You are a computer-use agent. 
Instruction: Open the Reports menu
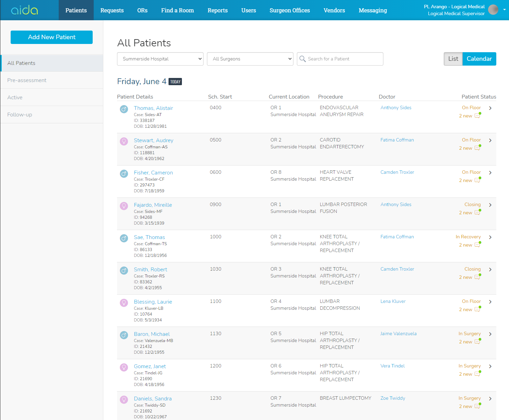coord(218,10)
